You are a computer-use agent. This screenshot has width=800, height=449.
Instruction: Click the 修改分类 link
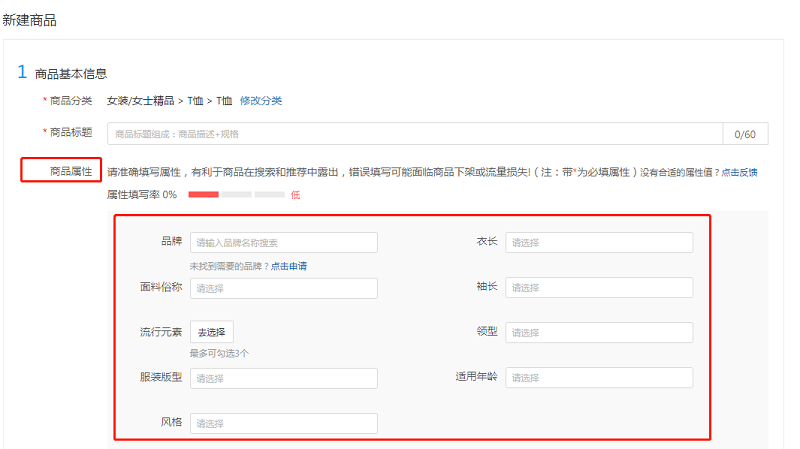(x=261, y=101)
